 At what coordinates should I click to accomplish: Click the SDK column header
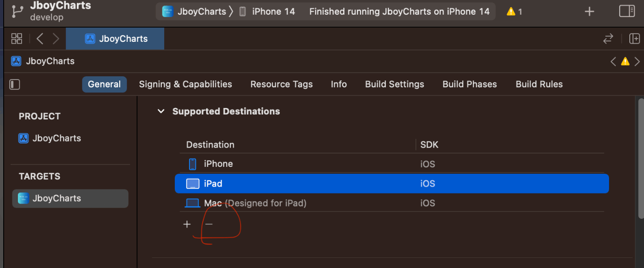pos(429,144)
